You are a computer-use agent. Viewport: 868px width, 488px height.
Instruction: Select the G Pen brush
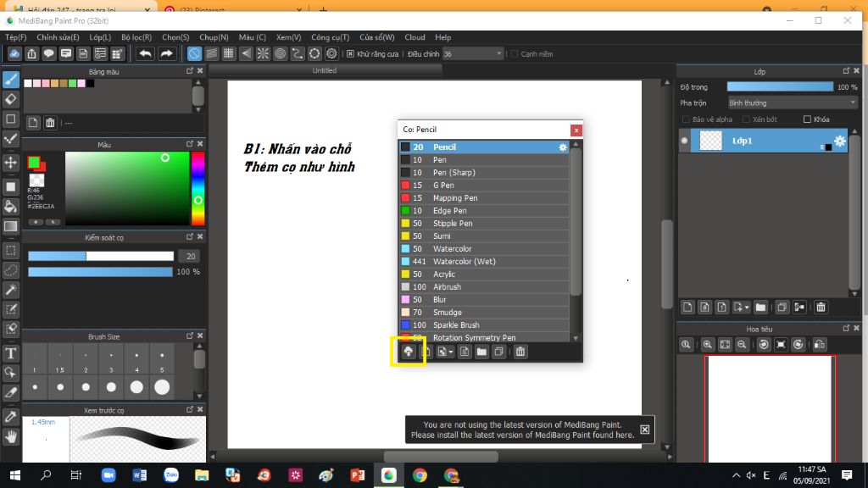coord(484,186)
